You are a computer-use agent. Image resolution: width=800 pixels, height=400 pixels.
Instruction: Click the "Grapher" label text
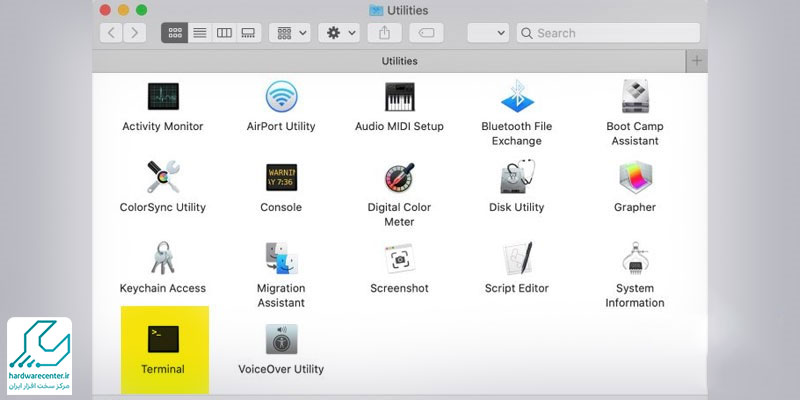[635, 208]
